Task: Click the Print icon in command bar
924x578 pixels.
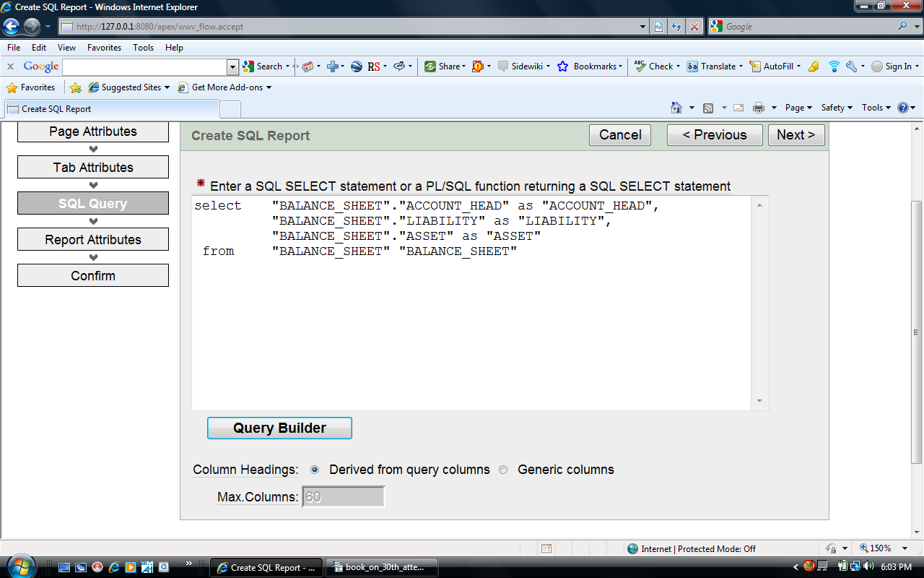Action: click(759, 108)
